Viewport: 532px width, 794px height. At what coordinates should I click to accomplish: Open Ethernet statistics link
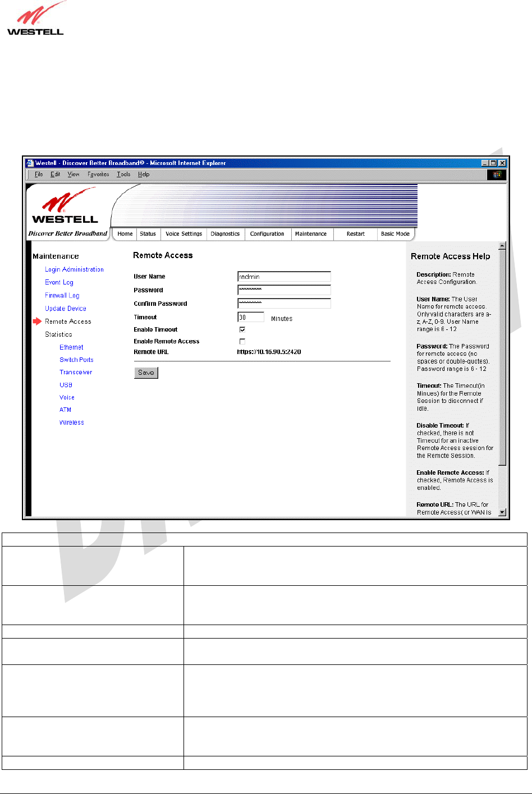click(x=71, y=347)
